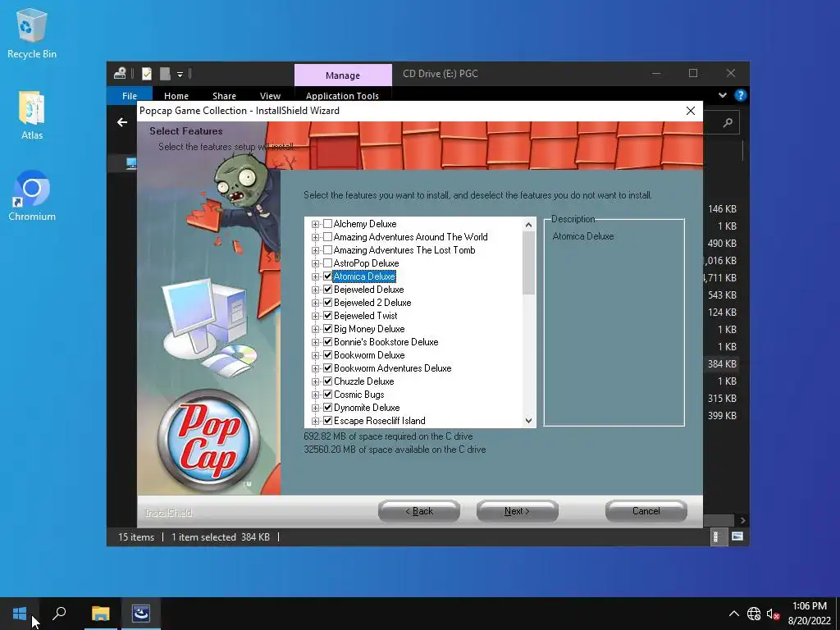Image resolution: width=840 pixels, height=630 pixels.
Task: Click the Explorer search magnifier icon
Action: pyautogui.click(x=728, y=123)
